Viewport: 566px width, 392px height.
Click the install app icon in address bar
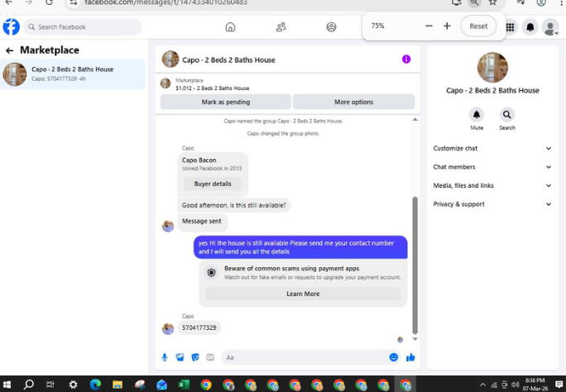pos(456,2)
